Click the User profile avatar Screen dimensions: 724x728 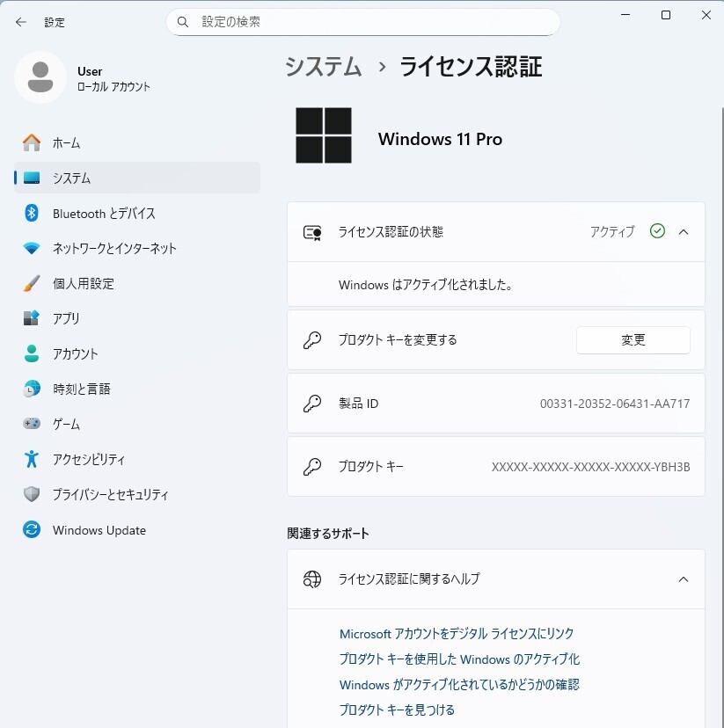[x=40, y=77]
